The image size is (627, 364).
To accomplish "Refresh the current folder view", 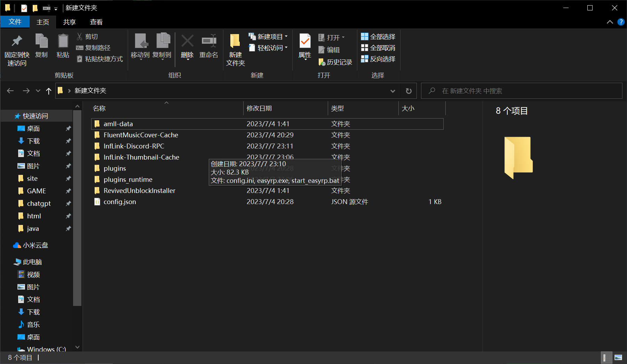I will 409,91.
